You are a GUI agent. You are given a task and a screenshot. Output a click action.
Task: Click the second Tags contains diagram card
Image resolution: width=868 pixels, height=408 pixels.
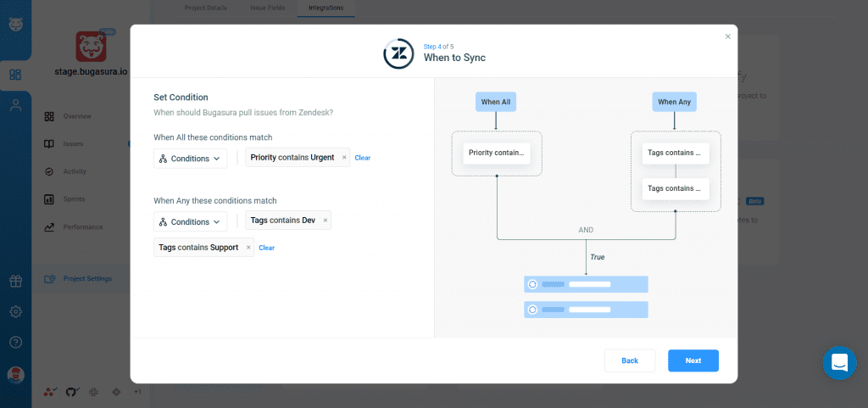(676, 189)
